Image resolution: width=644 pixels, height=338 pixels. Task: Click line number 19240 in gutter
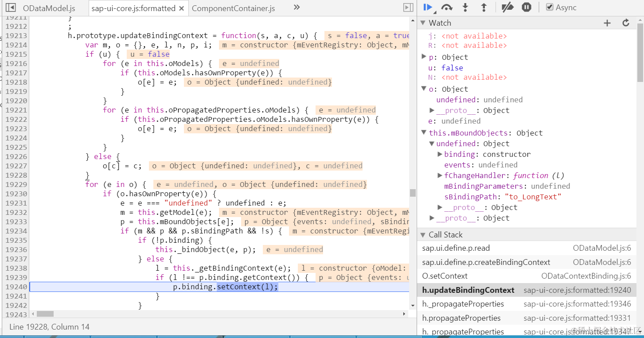[16, 287]
